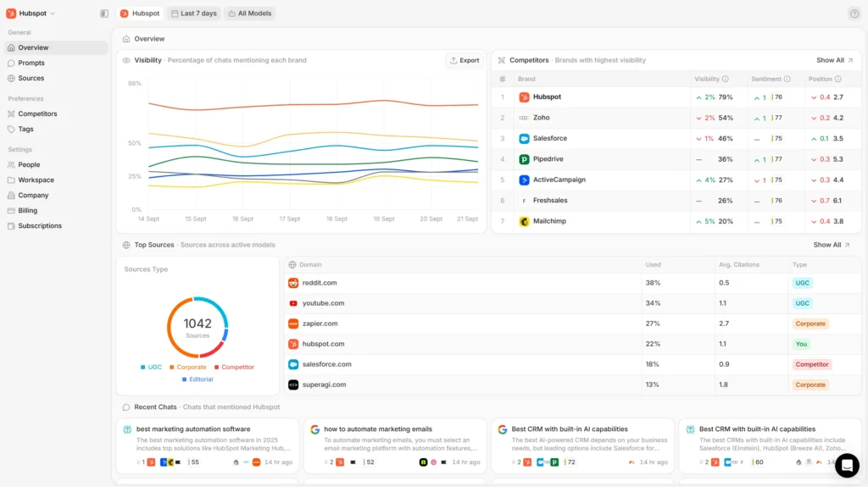Open the Hubspot workspace dropdown

(x=31, y=14)
